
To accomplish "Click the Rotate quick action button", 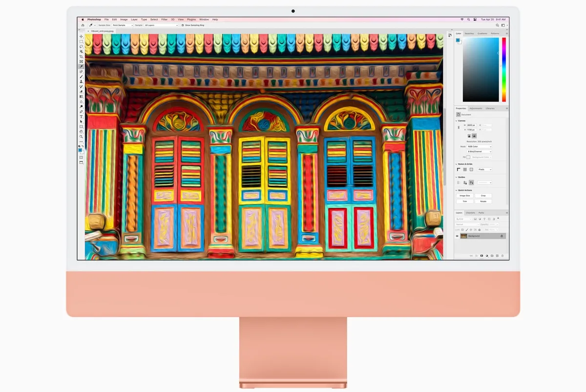I will coord(483,201).
